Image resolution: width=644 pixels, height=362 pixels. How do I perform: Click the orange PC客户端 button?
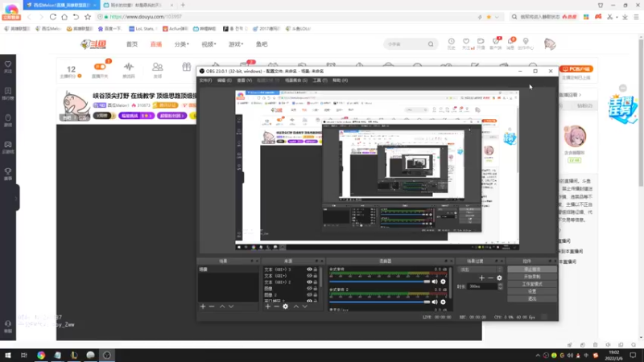(x=576, y=69)
